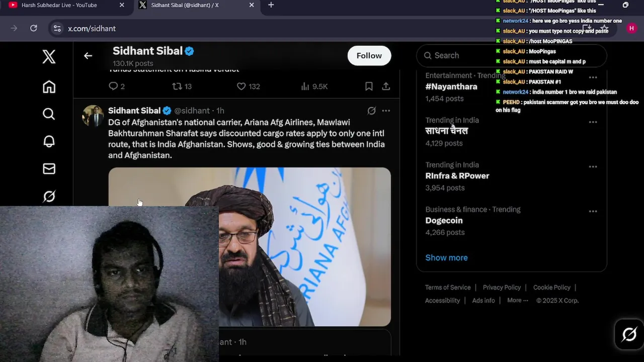Open more options for साधना चैनल trend
644x362 pixels.
coord(593,122)
